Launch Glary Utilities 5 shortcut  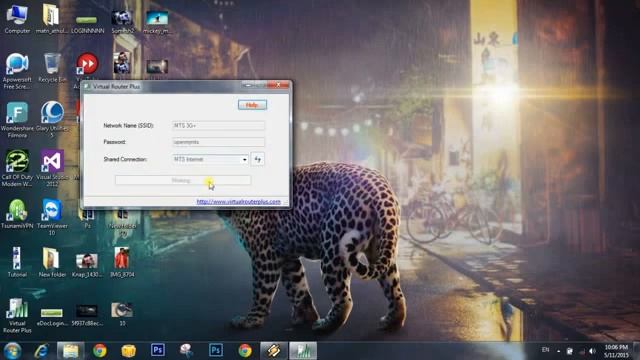[x=52, y=120]
